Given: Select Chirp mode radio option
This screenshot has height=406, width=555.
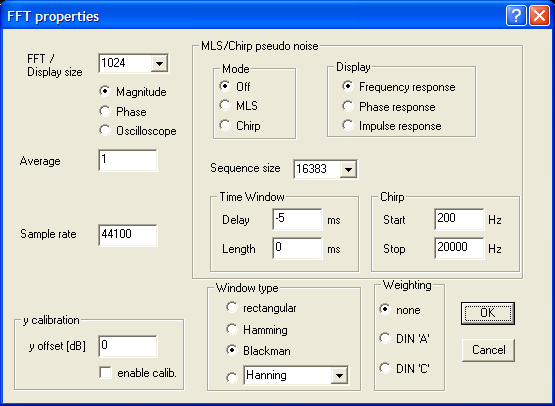Looking at the screenshot, I should [x=225, y=125].
